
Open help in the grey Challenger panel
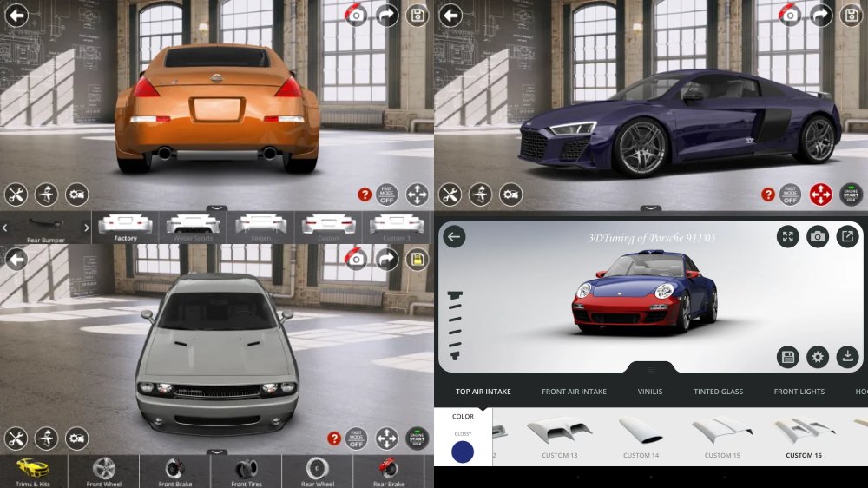[x=334, y=439]
